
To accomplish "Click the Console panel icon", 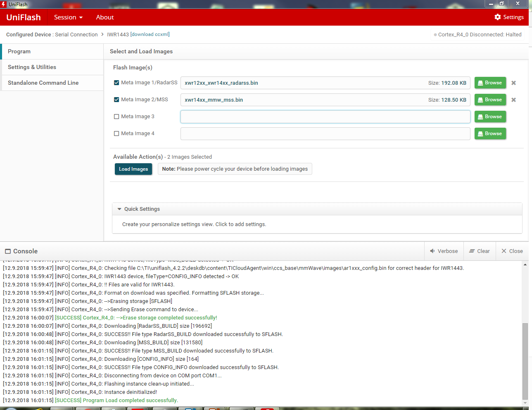I will coord(8,251).
